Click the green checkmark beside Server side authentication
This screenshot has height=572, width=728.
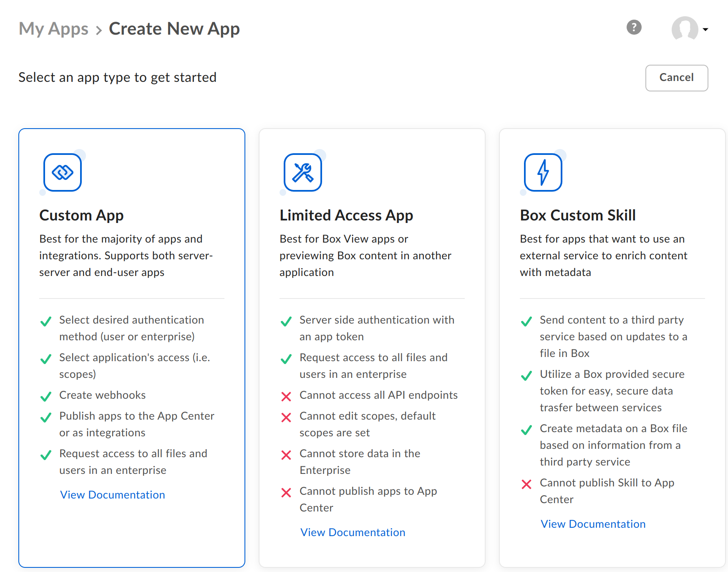[286, 321]
